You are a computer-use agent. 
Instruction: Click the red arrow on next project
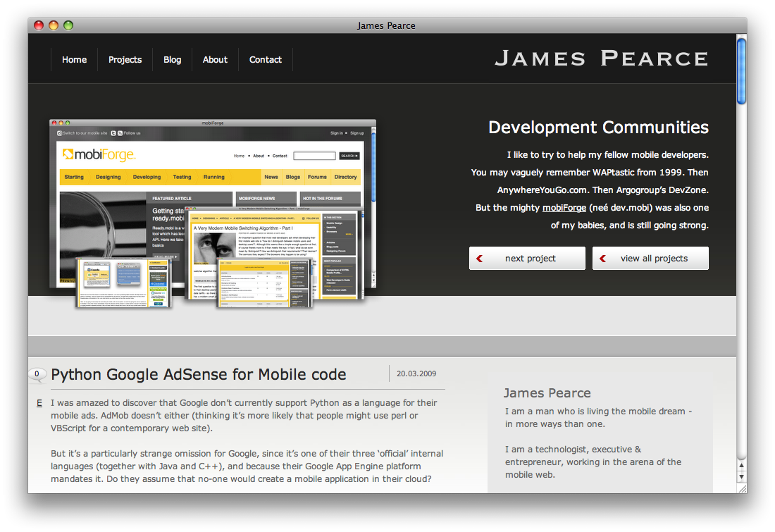coord(479,259)
